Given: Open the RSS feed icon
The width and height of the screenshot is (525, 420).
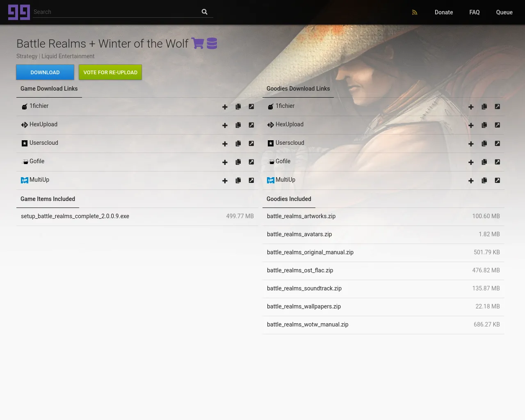Looking at the screenshot, I should pyautogui.click(x=415, y=12).
